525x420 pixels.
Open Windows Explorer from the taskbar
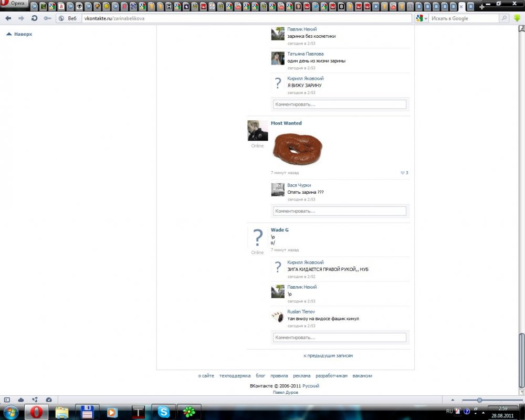point(62,412)
